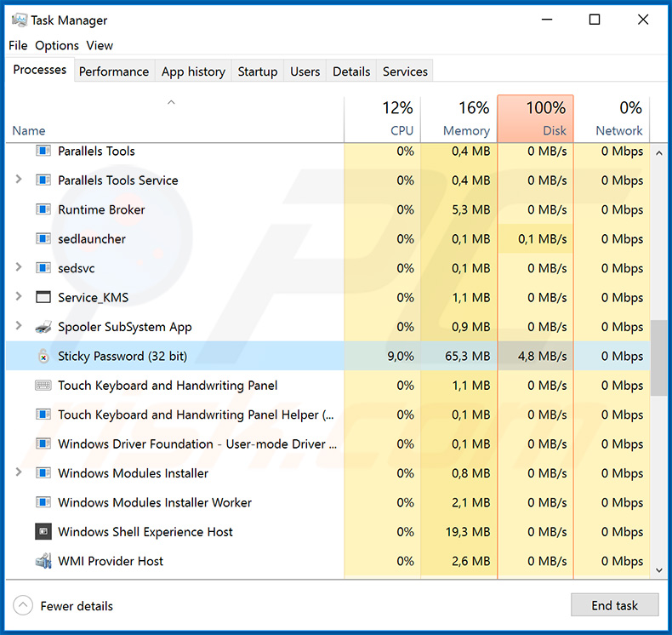Screen dimensions: 672x635
Task: Open the Options menu
Action: [57, 46]
